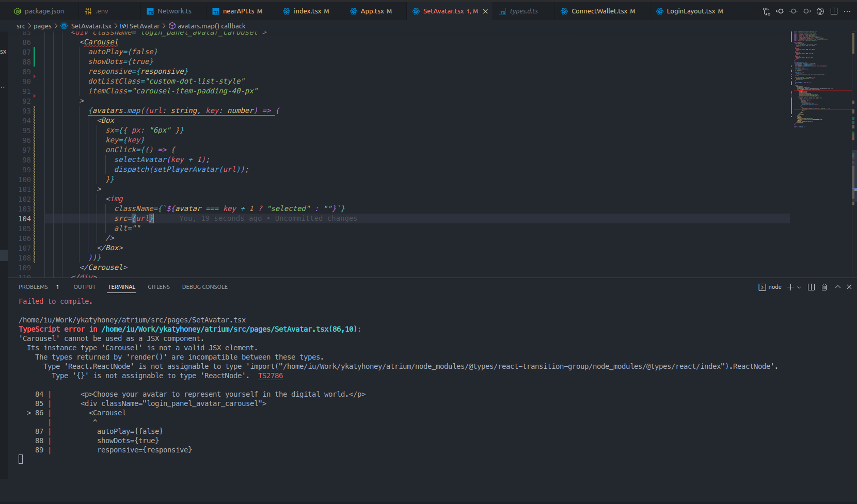Open the editor More Actions ellipsis
This screenshot has width=857, height=504.
click(x=847, y=11)
